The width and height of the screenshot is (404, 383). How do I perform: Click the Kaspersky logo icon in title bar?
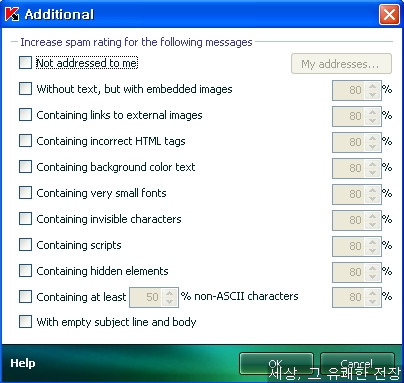(12, 14)
